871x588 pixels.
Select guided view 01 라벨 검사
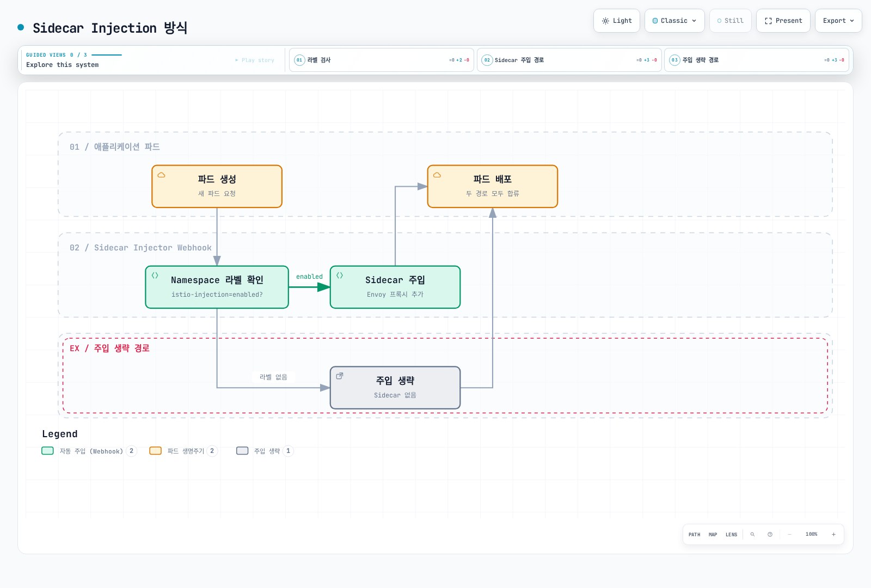tap(381, 60)
